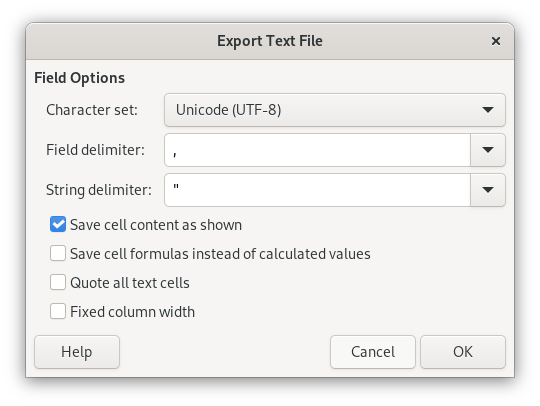The height and width of the screenshot is (406, 540).
Task: Cancel the text export
Action: point(373,352)
